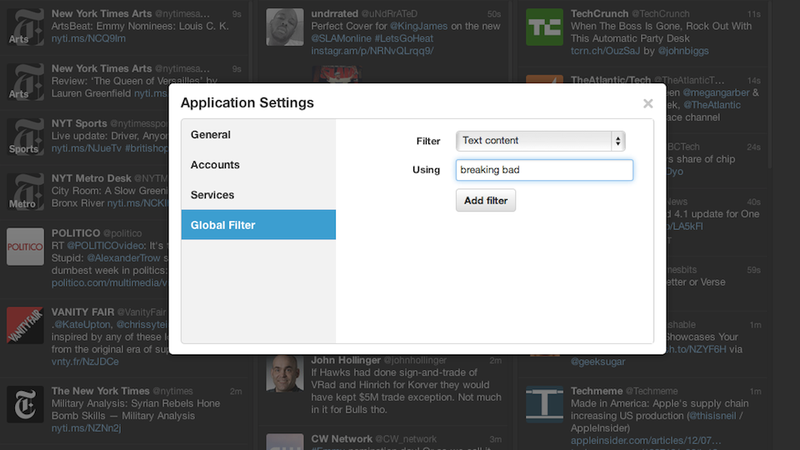Viewport: 800px width, 450px height.
Task: Click the Vanity Fair avatar icon
Action: pos(25,326)
